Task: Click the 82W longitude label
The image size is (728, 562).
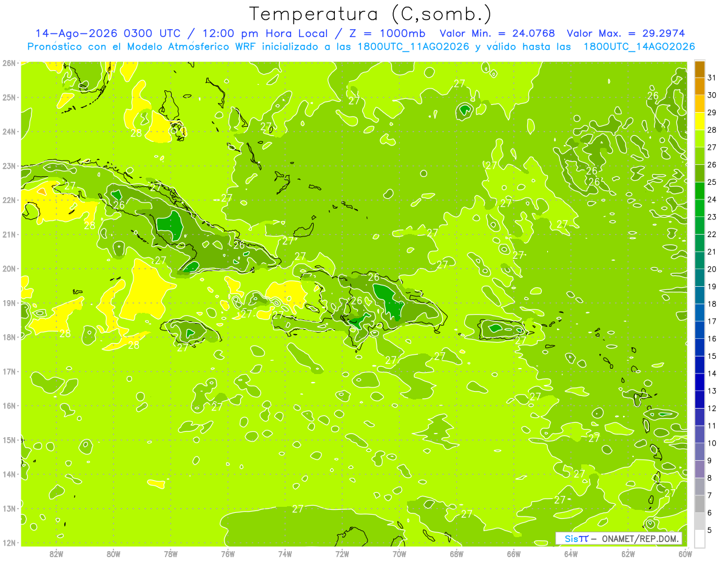Action: (x=56, y=553)
